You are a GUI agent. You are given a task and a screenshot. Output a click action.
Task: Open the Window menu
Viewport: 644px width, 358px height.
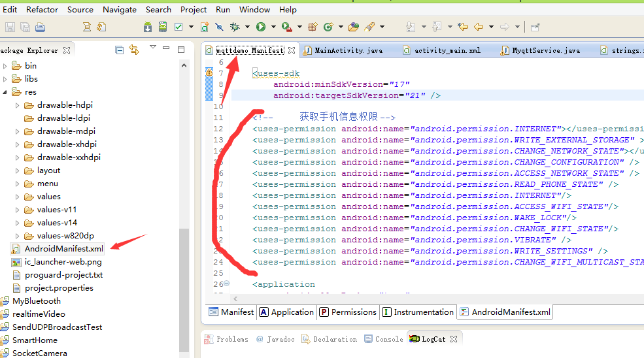[x=254, y=9]
